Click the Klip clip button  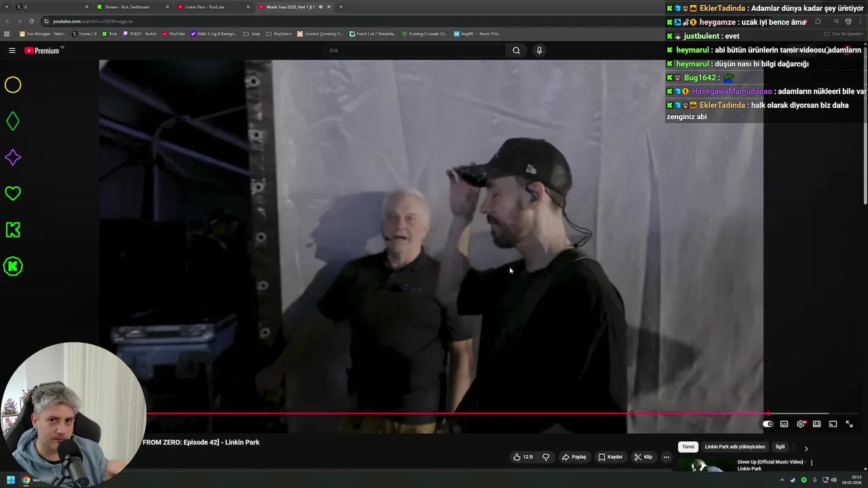pyautogui.click(x=644, y=457)
